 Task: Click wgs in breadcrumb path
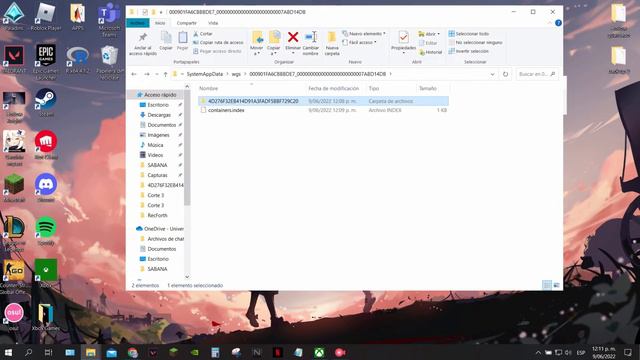(x=236, y=74)
